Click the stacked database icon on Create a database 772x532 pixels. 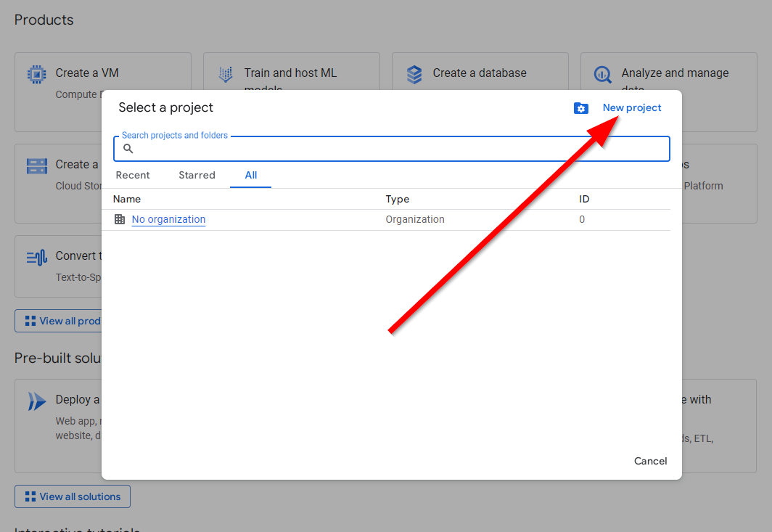pos(414,74)
